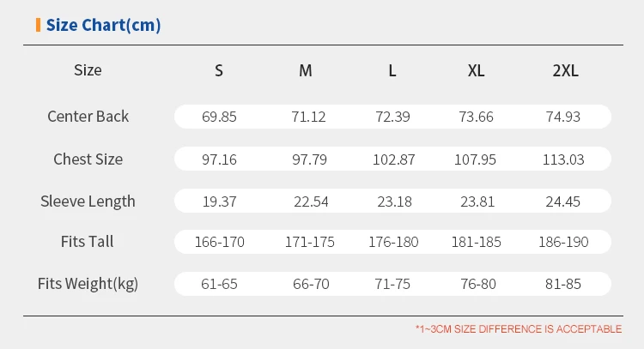The height and width of the screenshot is (349, 644).
Task: Click the Fits Weight(kg) row label
Action: (88, 284)
